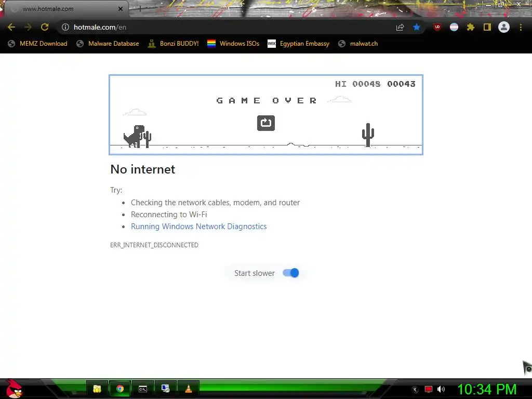Open the network computers taskbar icon
Image resolution: width=532 pixels, height=399 pixels.
166,389
